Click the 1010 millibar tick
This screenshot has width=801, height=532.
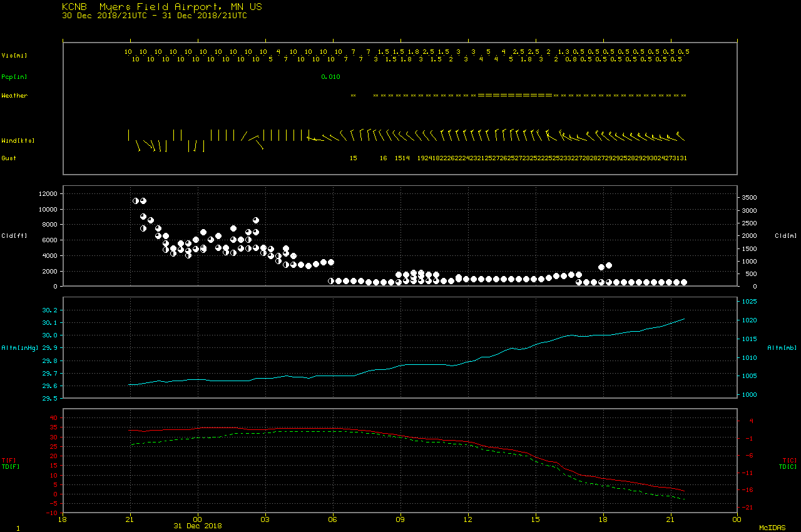(x=750, y=358)
